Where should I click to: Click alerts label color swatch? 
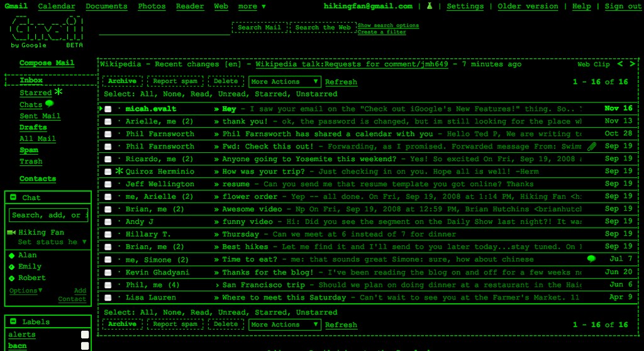(x=85, y=335)
